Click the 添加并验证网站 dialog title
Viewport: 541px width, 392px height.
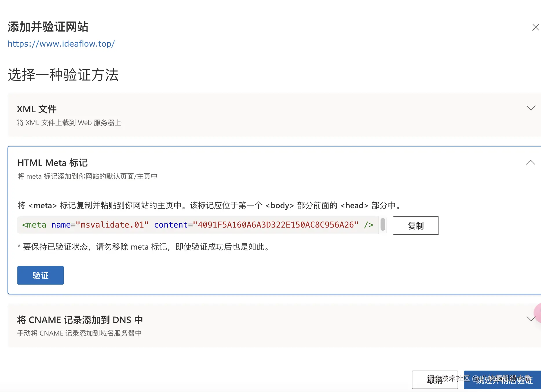(x=48, y=27)
